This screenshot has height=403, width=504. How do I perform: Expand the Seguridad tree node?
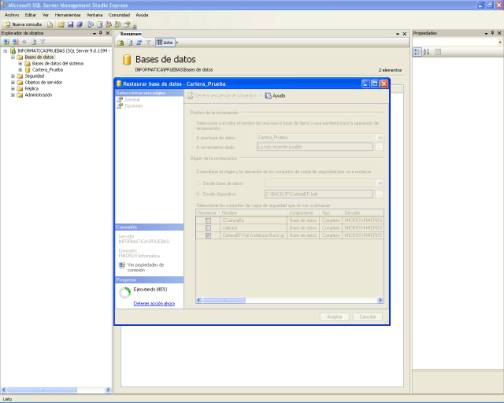13,76
